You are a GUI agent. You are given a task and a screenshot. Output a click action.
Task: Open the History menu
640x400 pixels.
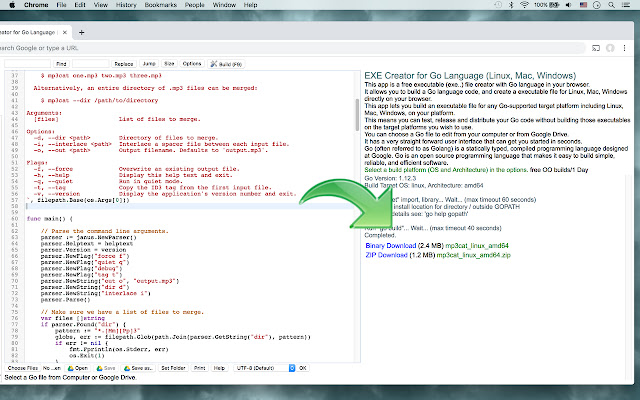(x=126, y=5)
